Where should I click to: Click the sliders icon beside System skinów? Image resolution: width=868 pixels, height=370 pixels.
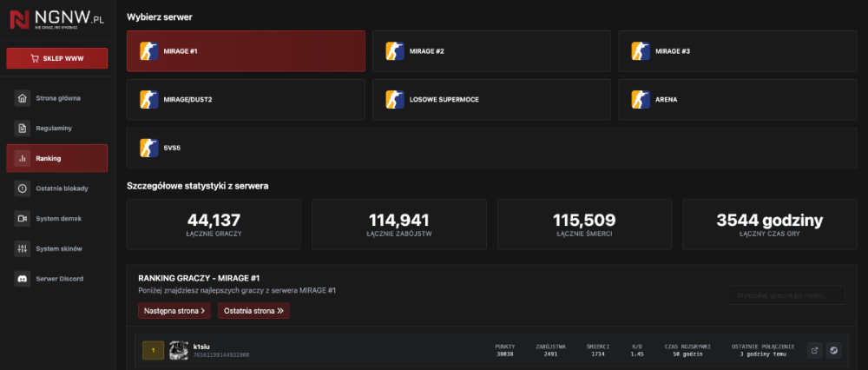(x=23, y=248)
